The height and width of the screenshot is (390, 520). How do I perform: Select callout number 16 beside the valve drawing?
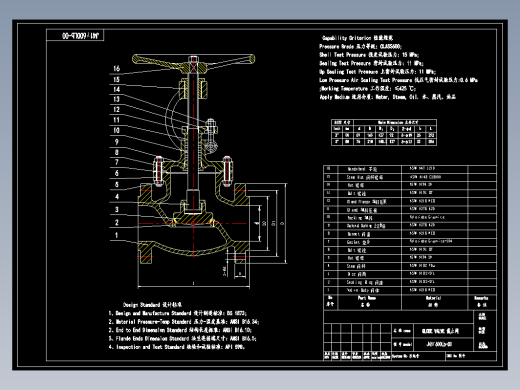(116, 69)
